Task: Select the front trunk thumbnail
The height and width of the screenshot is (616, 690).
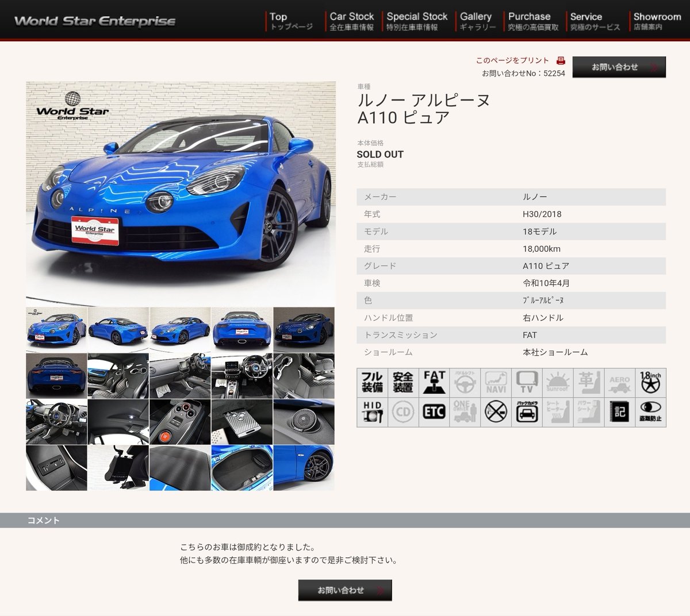Action: point(242,468)
